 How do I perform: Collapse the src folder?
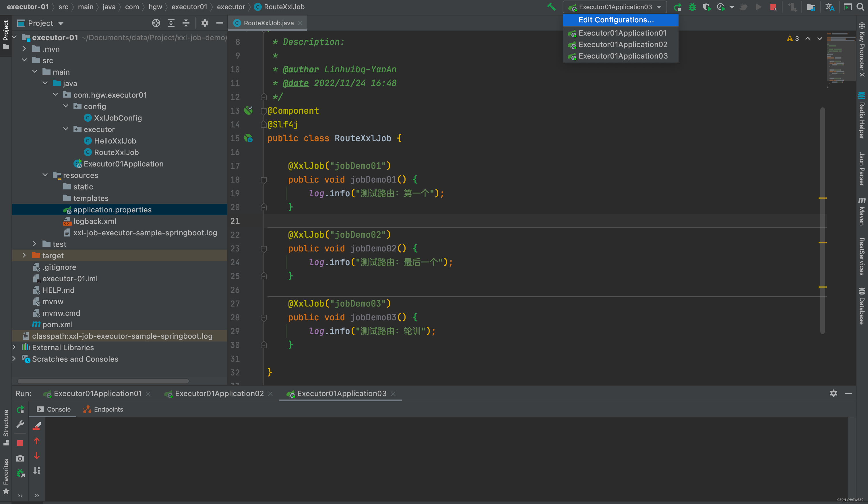click(x=24, y=60)
